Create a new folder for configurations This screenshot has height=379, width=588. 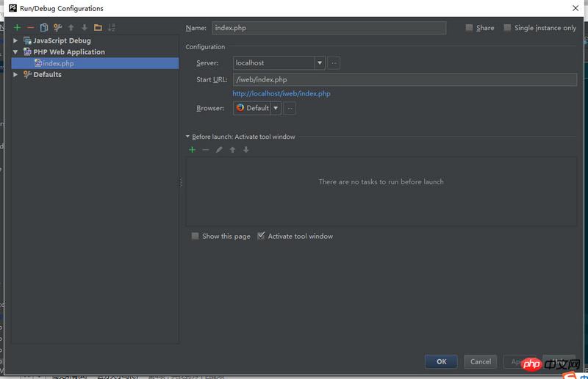point(98,28)
